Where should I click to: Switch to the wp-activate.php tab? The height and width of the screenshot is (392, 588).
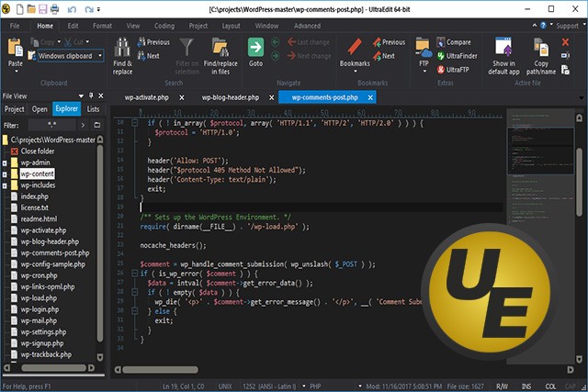(x=147, y=97)
